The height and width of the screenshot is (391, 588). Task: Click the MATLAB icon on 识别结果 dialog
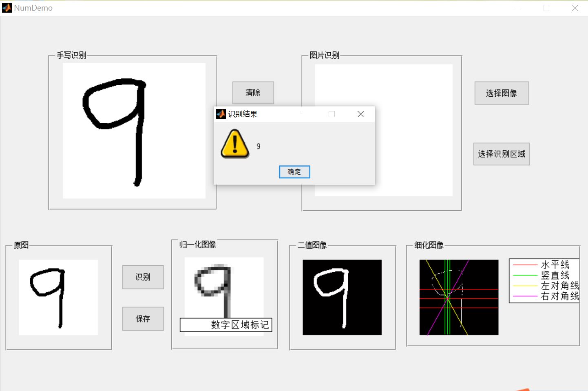pyautogui.click(x=221, y=114)
